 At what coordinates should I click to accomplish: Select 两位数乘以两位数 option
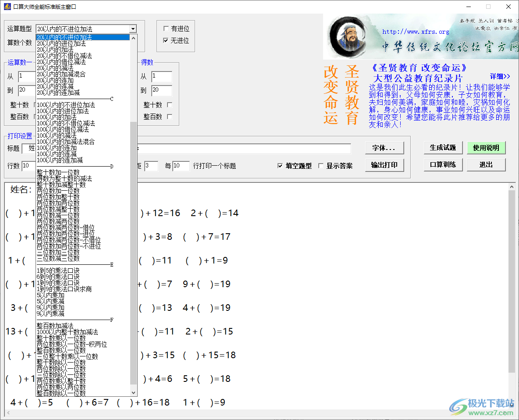pyautogui.click(x=83, y=387)
